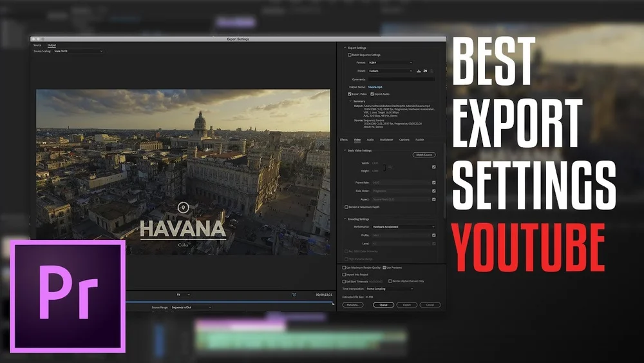Collapse the Summary section
644x363 pixels.
(350, 101)
